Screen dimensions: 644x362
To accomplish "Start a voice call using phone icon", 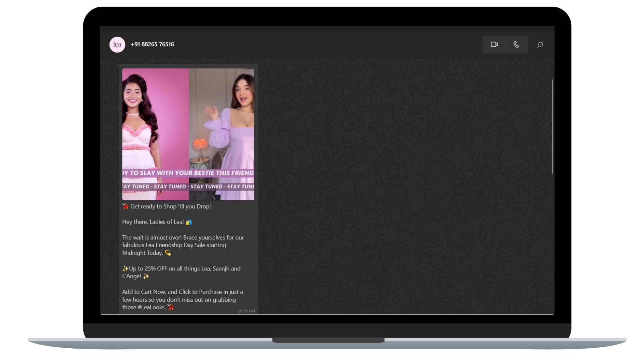I will (516, 45).
